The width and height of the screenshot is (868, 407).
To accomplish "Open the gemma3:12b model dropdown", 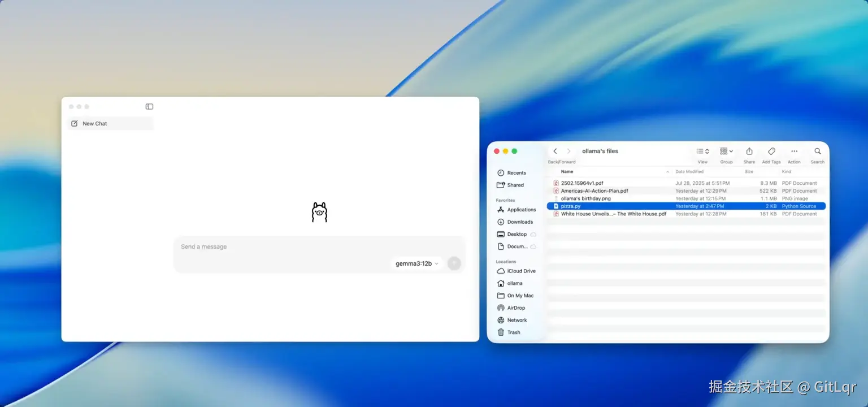I will point(416,263).
